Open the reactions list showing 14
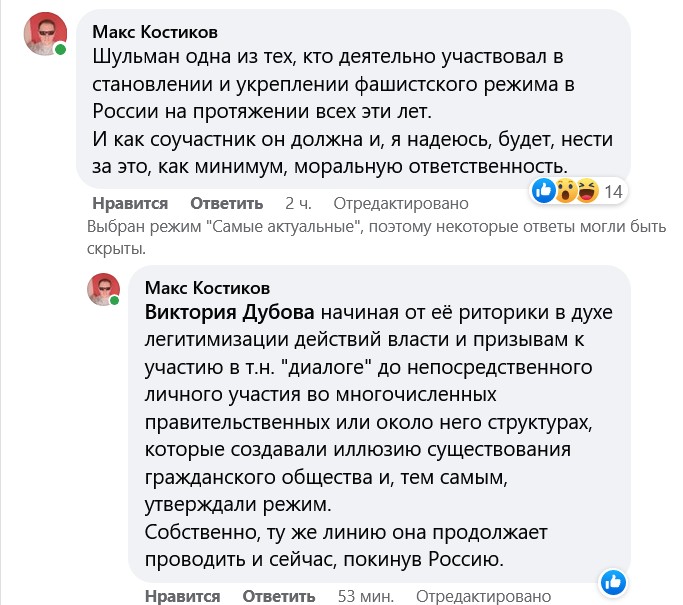Viewport: 683px width, 605px height. click(x=614, y=191)
